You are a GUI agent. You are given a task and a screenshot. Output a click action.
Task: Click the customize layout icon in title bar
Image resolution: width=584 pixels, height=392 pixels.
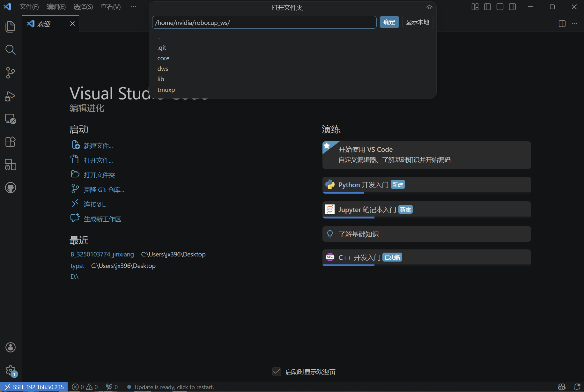(475, 7)
